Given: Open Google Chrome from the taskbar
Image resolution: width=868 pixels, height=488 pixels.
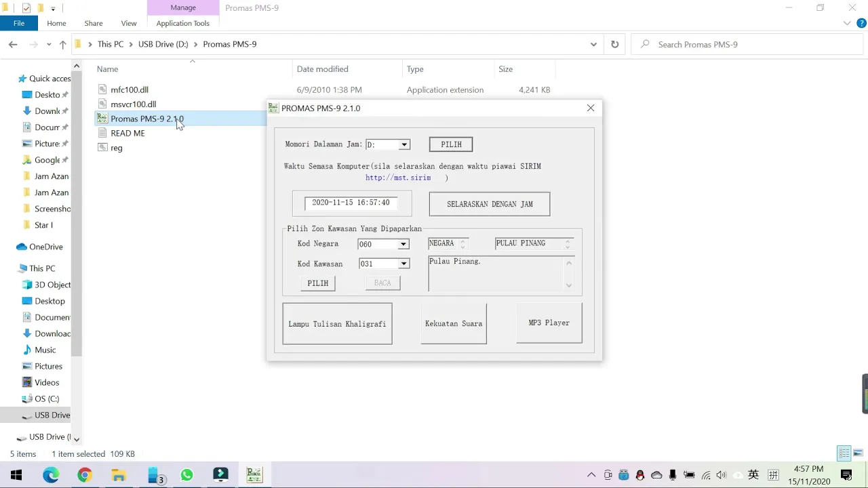Looking at the screenshot, I should point(85,475).
